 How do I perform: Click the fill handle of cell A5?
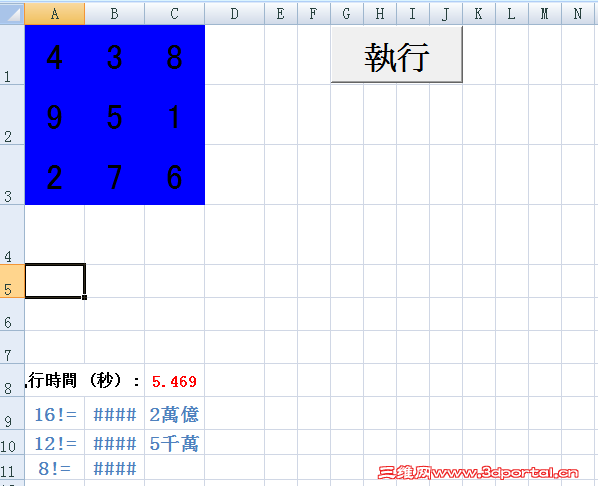(x=84, y=297)
